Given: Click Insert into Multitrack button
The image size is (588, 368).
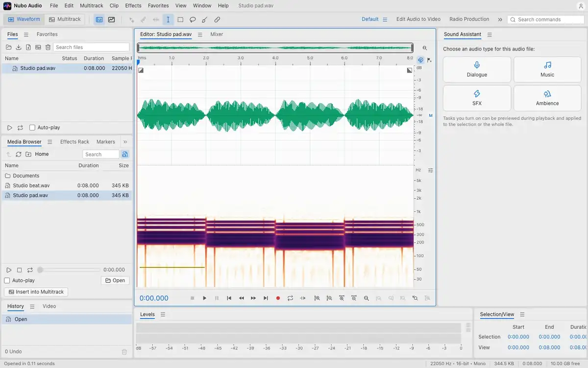Looking at the screenshot, I should tap(36, 292).
